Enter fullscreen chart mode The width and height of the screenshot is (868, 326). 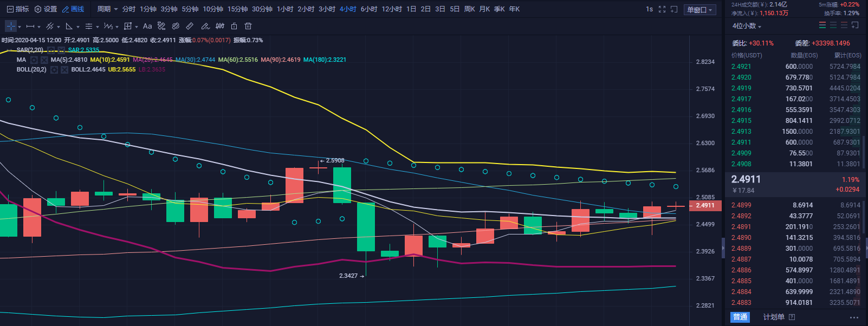(x=662, y=9)
